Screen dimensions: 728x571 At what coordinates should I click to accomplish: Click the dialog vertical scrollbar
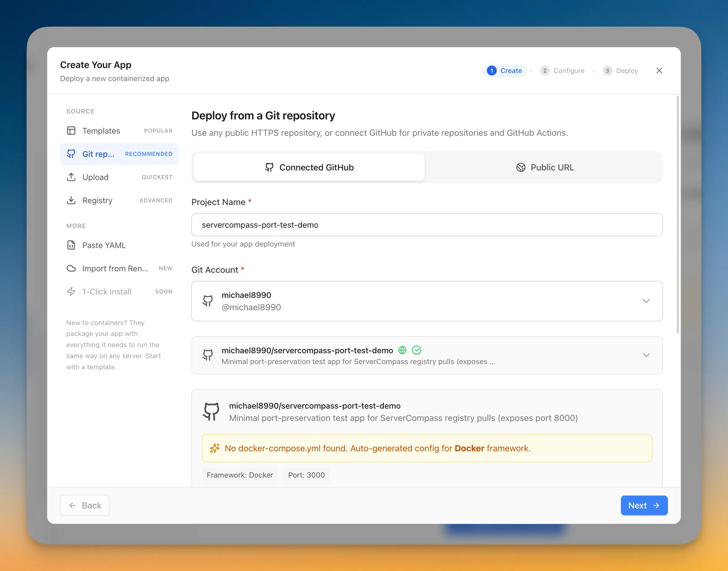tap(678, 214)
